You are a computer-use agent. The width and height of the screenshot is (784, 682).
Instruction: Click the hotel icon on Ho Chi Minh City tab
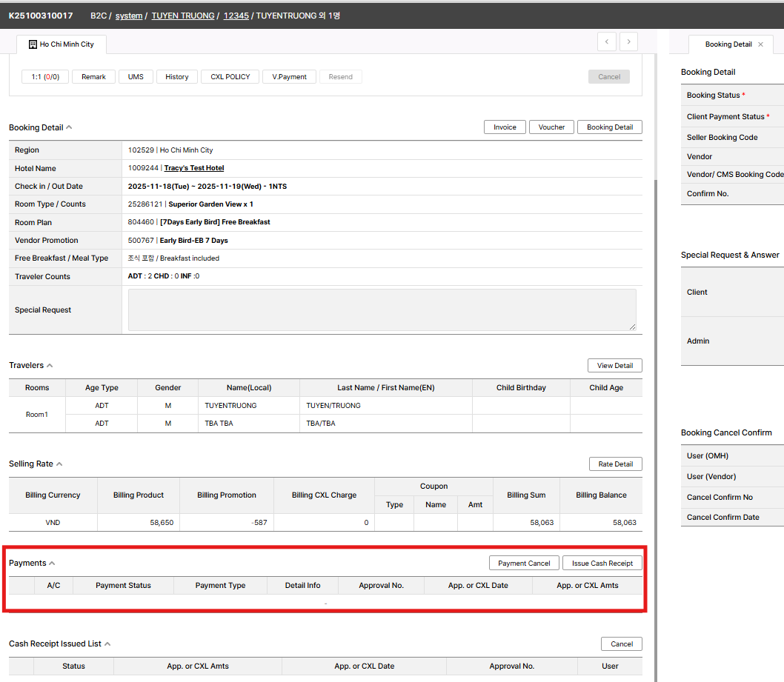click(33, 44)
